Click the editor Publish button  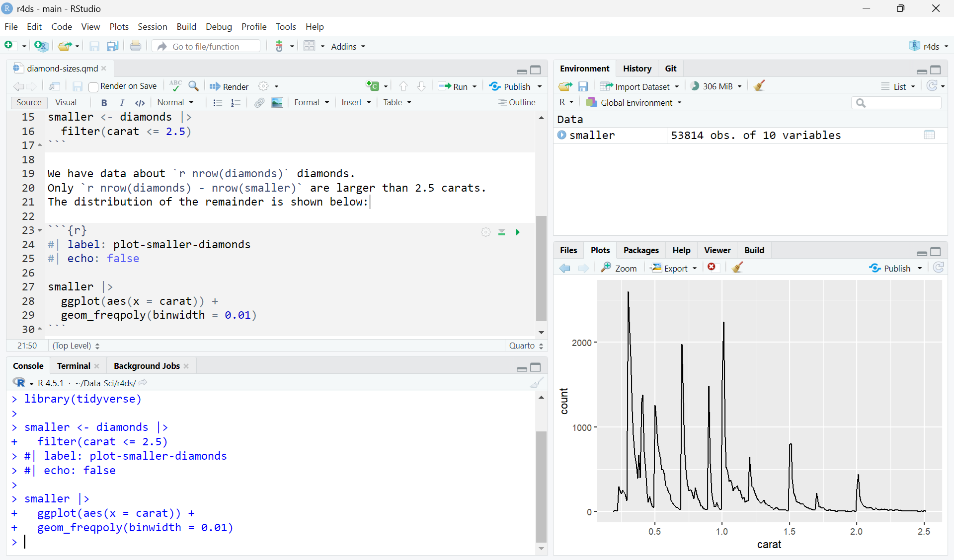pyautogui.click(x=510, y=86)
